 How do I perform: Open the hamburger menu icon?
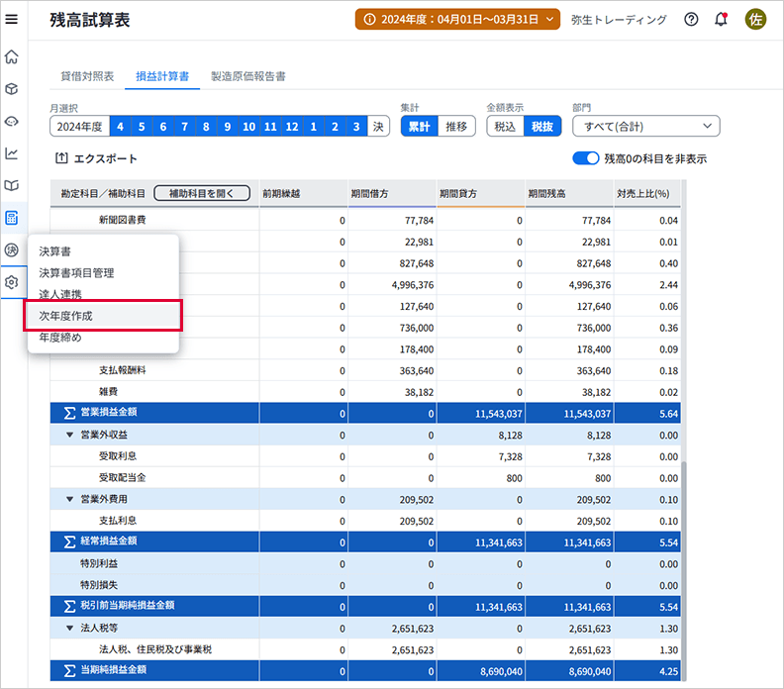click(12, 20)
